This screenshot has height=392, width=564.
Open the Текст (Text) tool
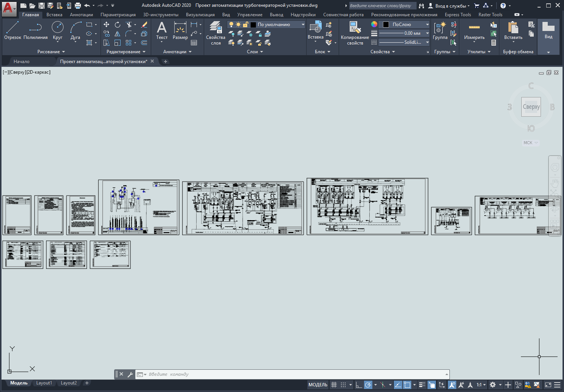[x=162, y=30]
